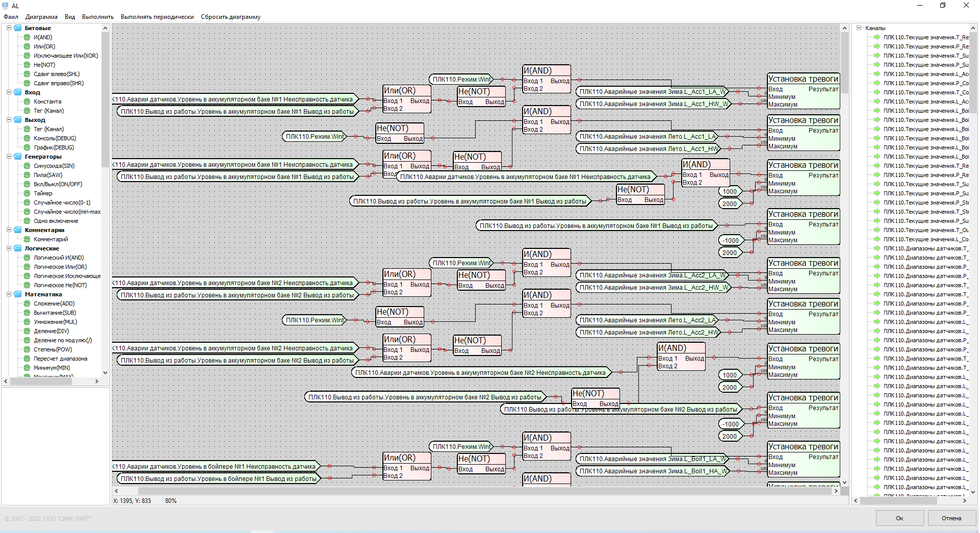Select Случайное число(0-1) tree item
Image resolution: width=980 pixels, height=533 pixels.
[x=62, y=202]
